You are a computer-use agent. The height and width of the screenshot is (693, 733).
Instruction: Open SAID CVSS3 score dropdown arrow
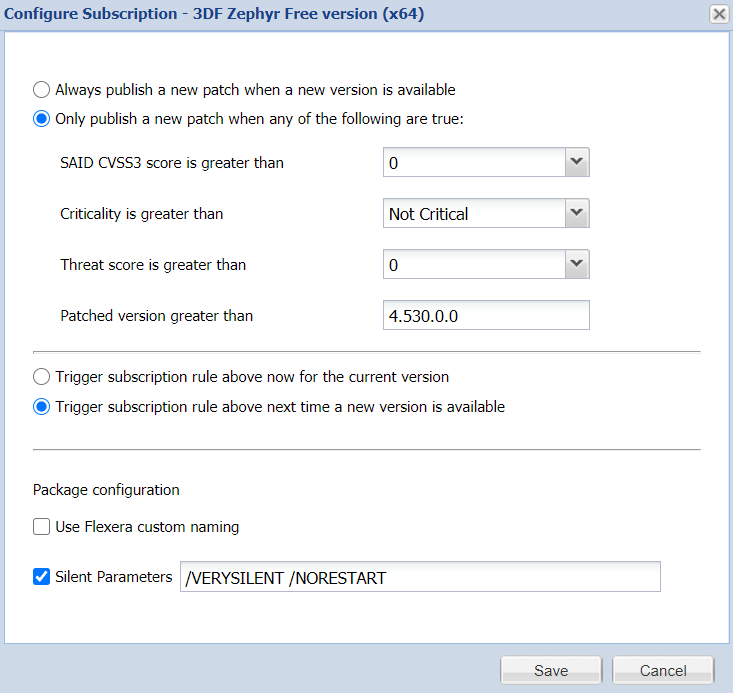[577, 162]
